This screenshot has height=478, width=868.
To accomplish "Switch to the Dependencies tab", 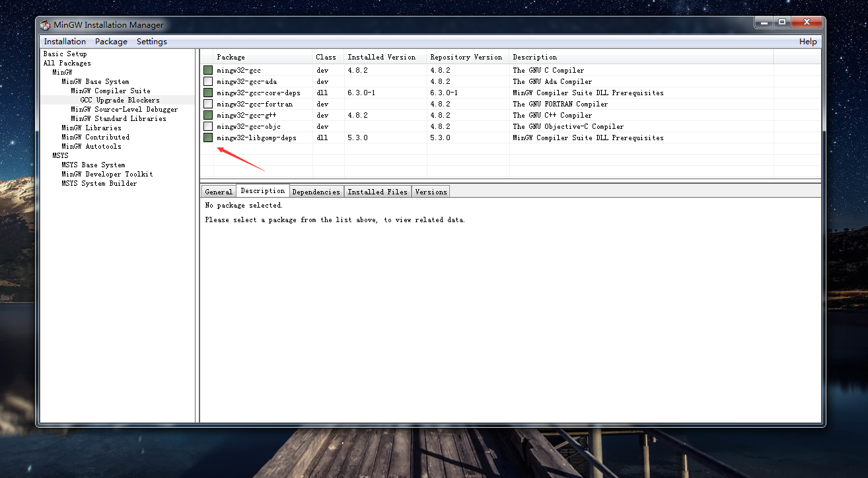I will [316, 192].
